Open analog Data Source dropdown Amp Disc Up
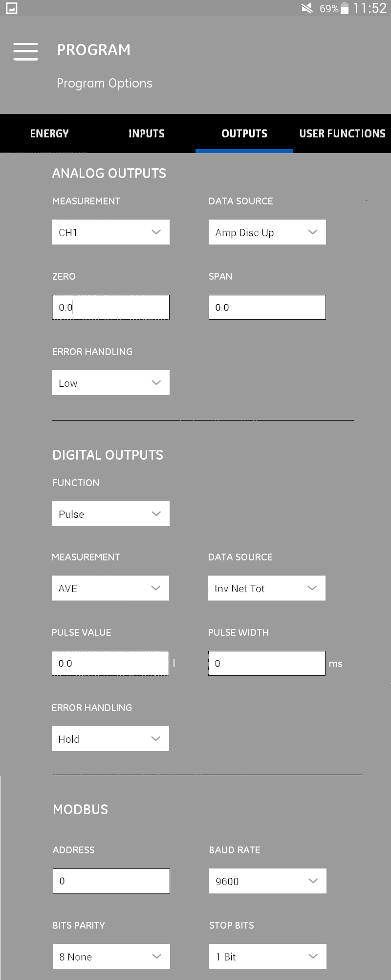 [267, 232]
